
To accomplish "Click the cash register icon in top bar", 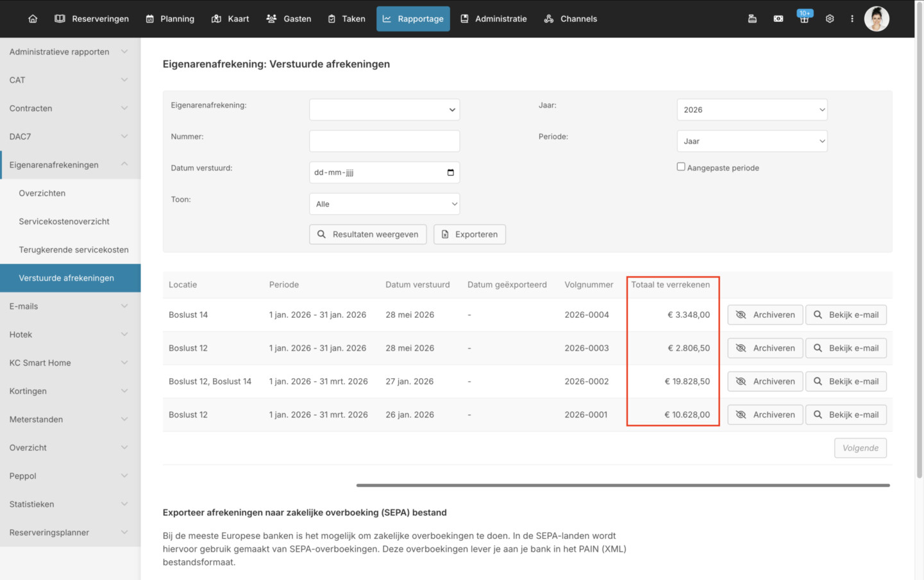I will (x=752, y=19).
